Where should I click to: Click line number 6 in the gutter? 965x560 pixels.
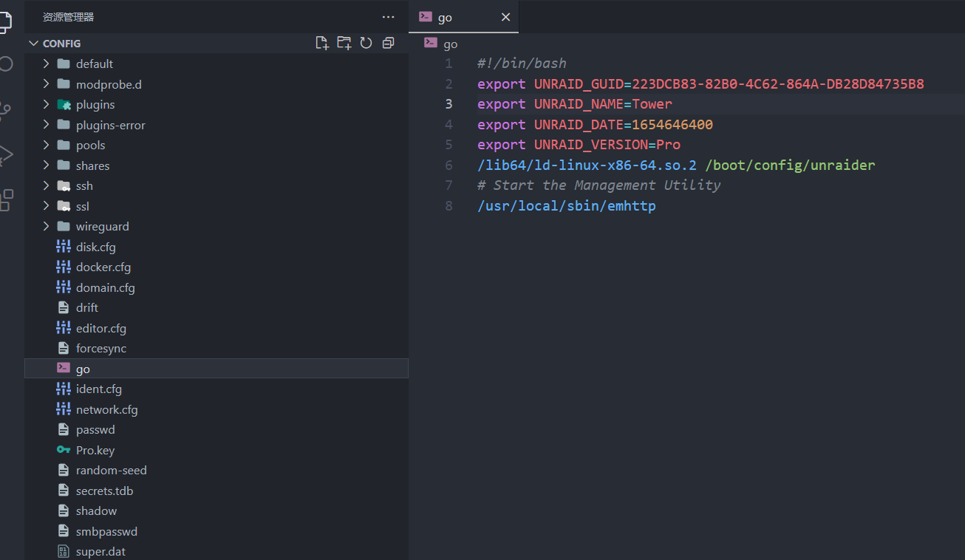point(449,165)
